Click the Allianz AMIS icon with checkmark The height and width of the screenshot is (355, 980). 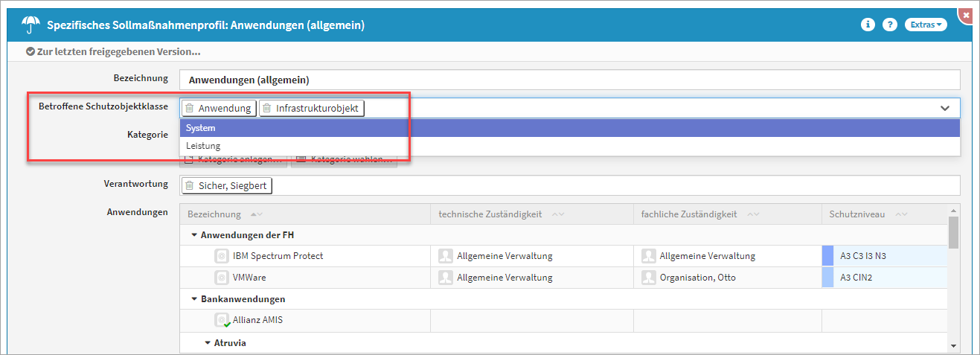(x=222, y=320)
